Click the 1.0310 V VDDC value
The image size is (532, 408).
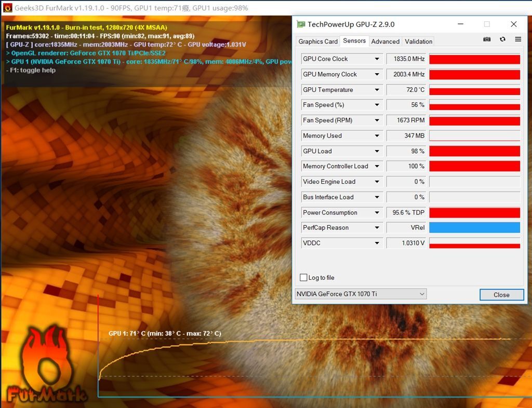(406, 243)
